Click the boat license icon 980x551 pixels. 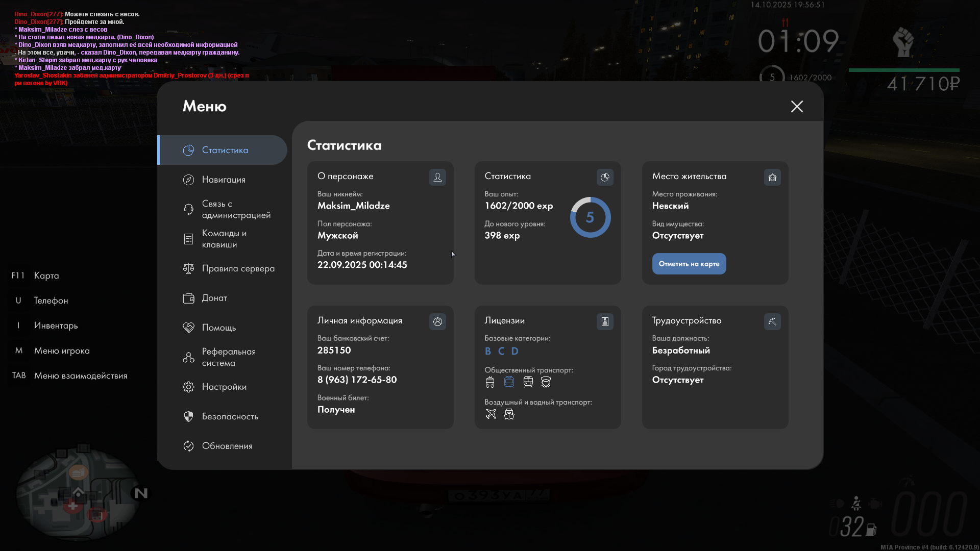tap(509, 414)
